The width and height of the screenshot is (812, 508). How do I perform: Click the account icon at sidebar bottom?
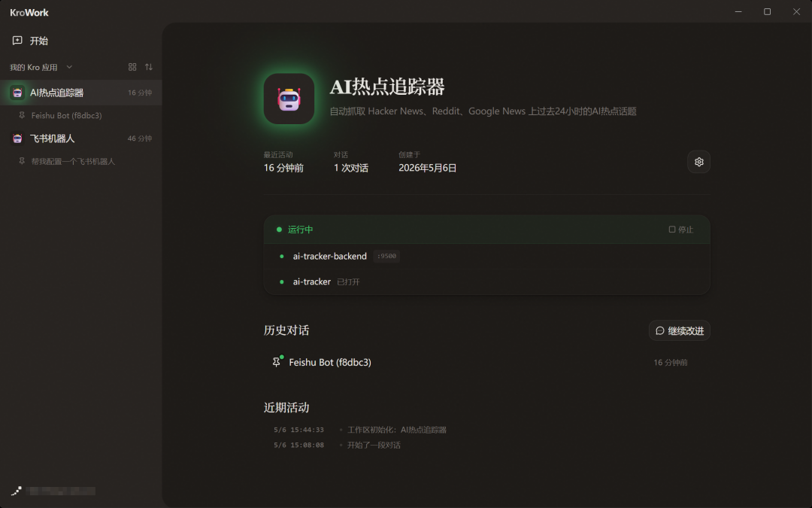pos(17,491)
